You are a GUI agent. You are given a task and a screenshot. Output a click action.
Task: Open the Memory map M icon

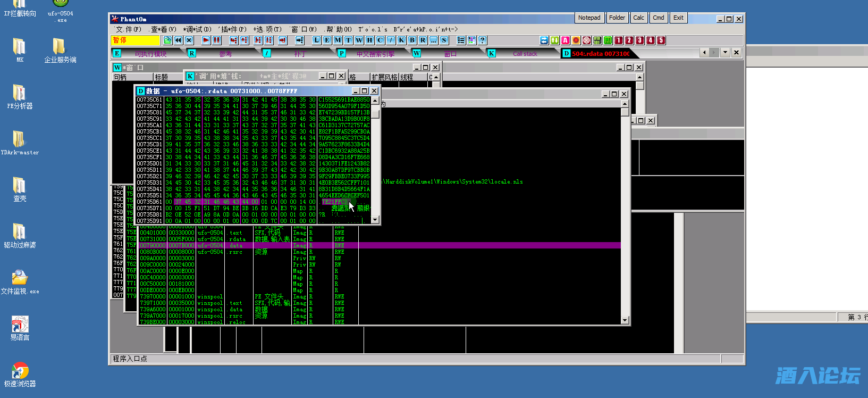pyautogui.click(x=338, y=40)
